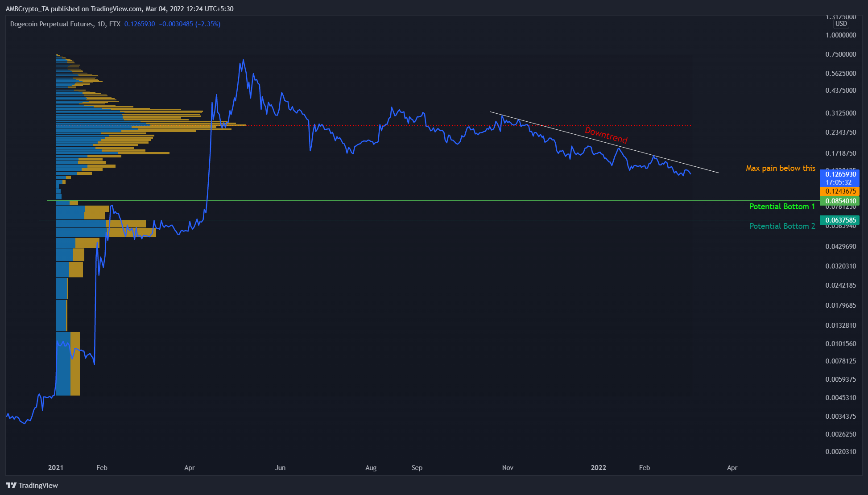Click the Dogecoin Perpetual Futures symbol title
Screen dimensions: 868x495
(x=52, y=24)
